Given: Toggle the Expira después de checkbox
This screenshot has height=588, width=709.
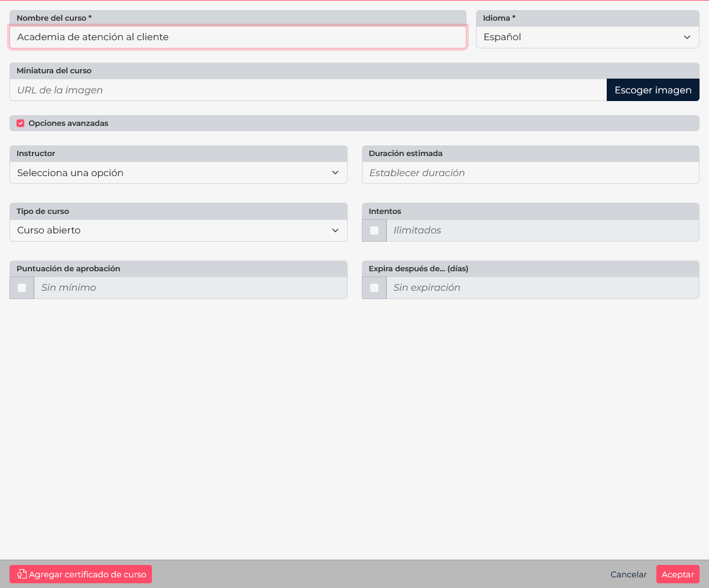Looking at the screenshot, I should pos(374,288).
